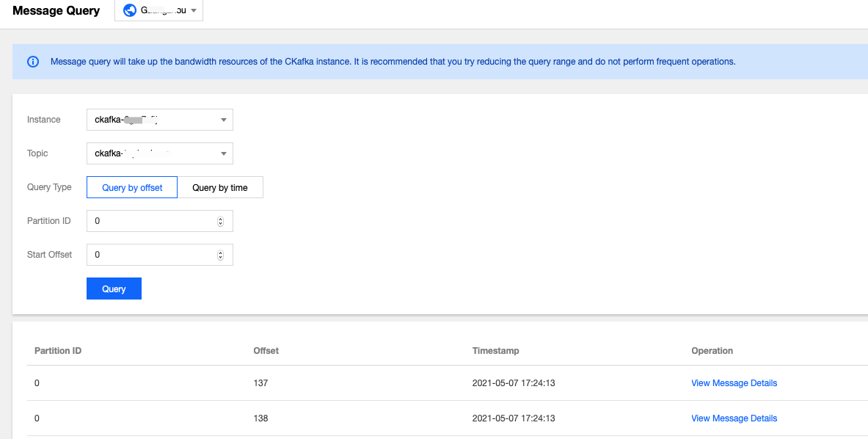Screen dimensions: 868x439
Task: Click the Start Offset input field
Action: tap(160, 255)
